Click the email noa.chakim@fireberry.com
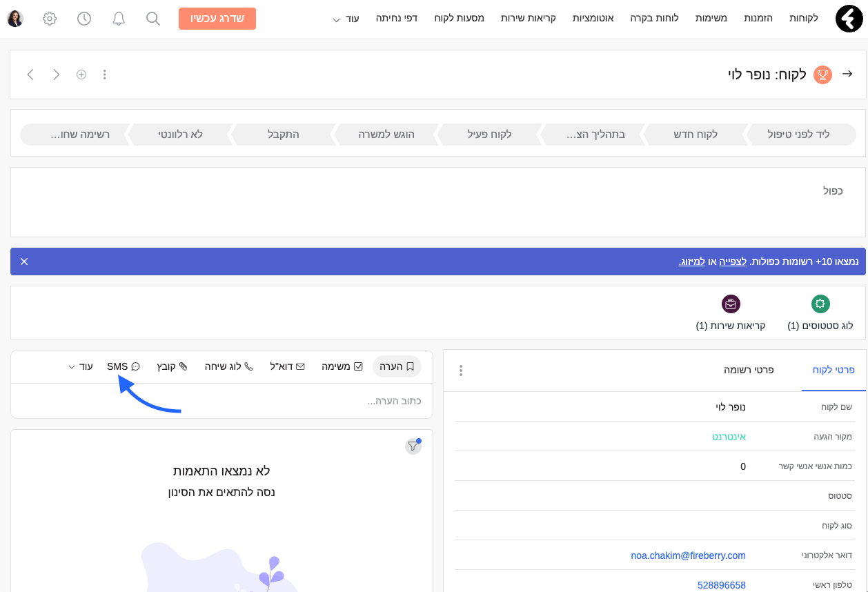 [689, 555]
